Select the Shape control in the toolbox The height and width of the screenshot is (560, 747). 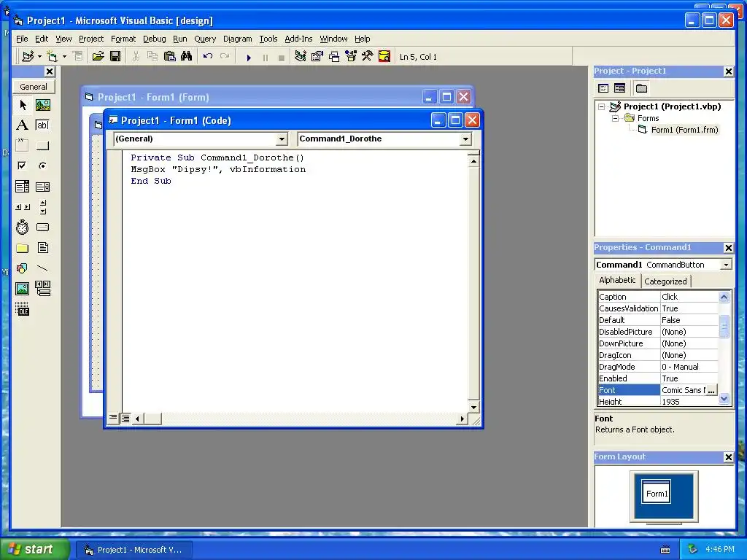23,268
